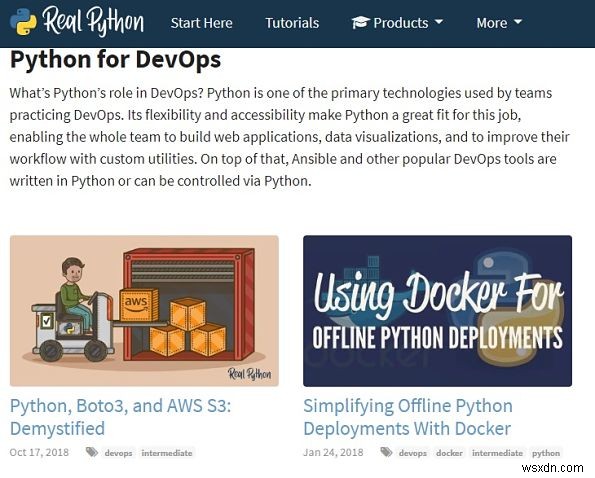This screenshot has height=478, width=595.
Task: Select devops tag under the Docker article
Action: (x=413, y=453)
